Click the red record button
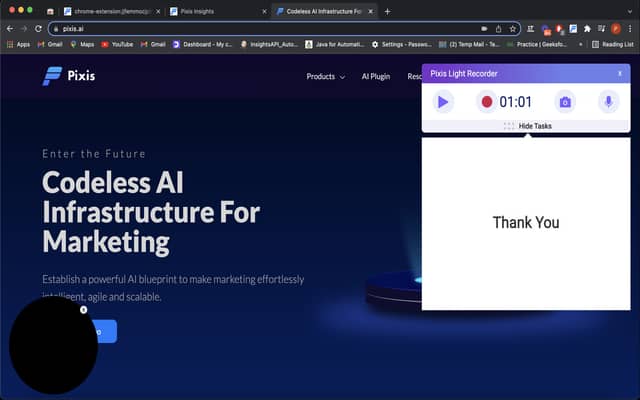Viewport: 640px width, 400px height. point(487,101)
